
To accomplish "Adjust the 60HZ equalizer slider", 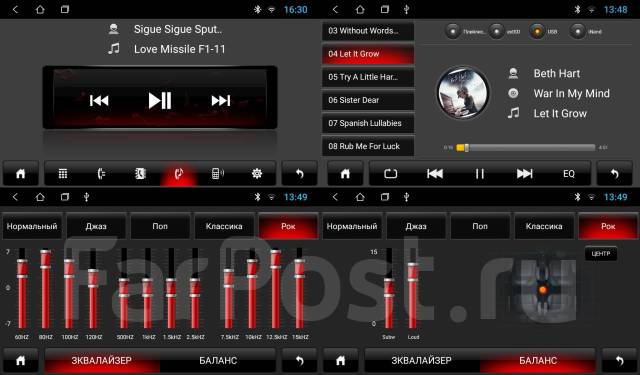I will [22, 288].
